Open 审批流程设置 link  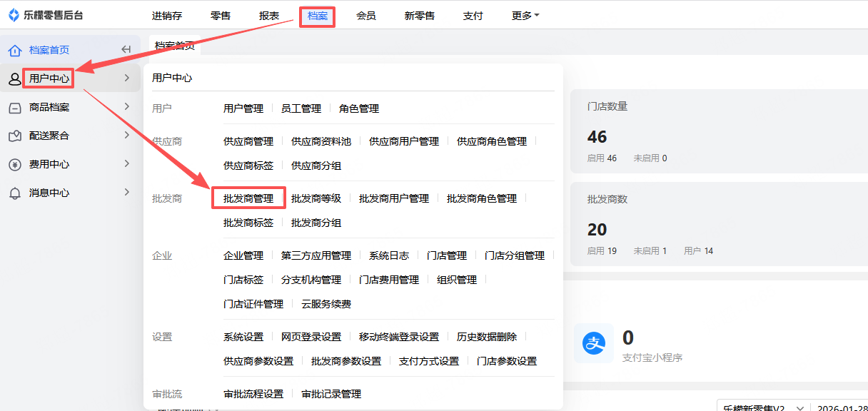coord(253,394)
